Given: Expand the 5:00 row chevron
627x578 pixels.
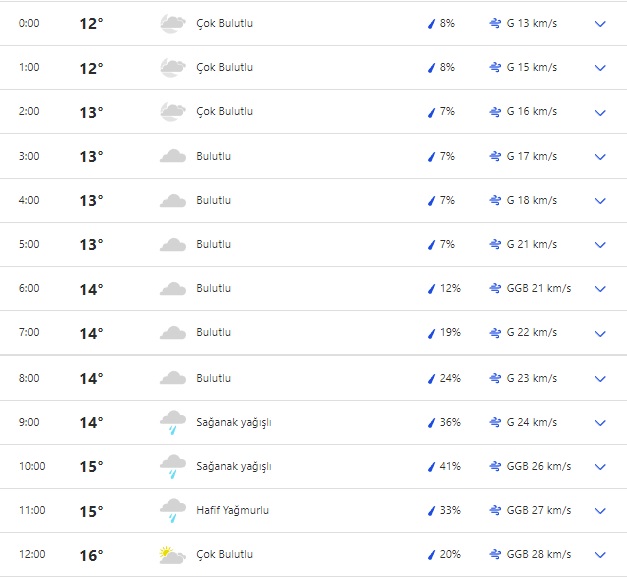Looking at the screenshot, I should (600, 245).
